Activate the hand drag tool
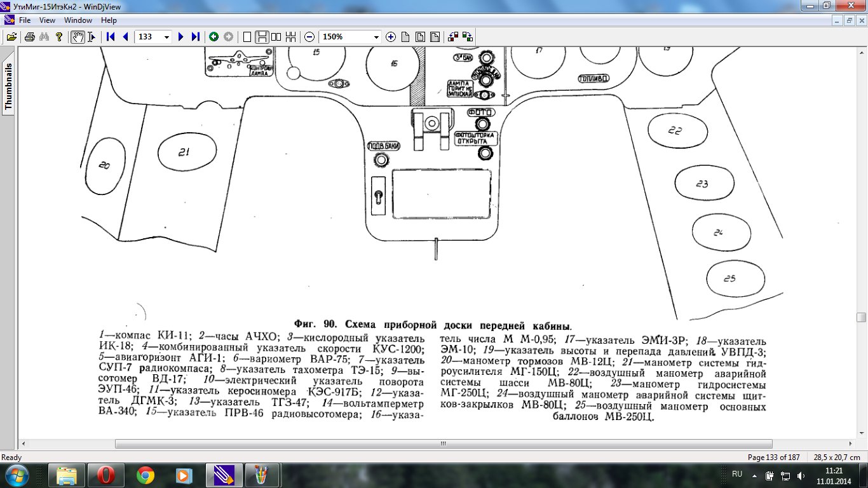This screenshot has width=868, height=488. [78, 37]
